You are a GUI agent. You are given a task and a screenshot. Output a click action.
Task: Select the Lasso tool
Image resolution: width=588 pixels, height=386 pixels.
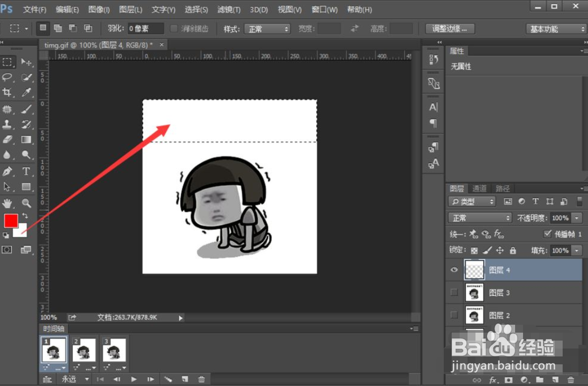coord(7,77)
